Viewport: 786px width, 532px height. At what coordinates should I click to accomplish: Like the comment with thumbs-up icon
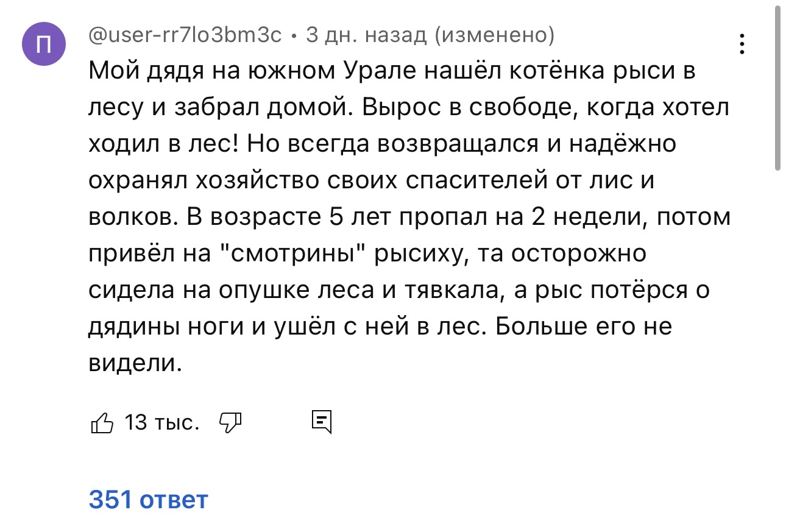coord(102,422)
